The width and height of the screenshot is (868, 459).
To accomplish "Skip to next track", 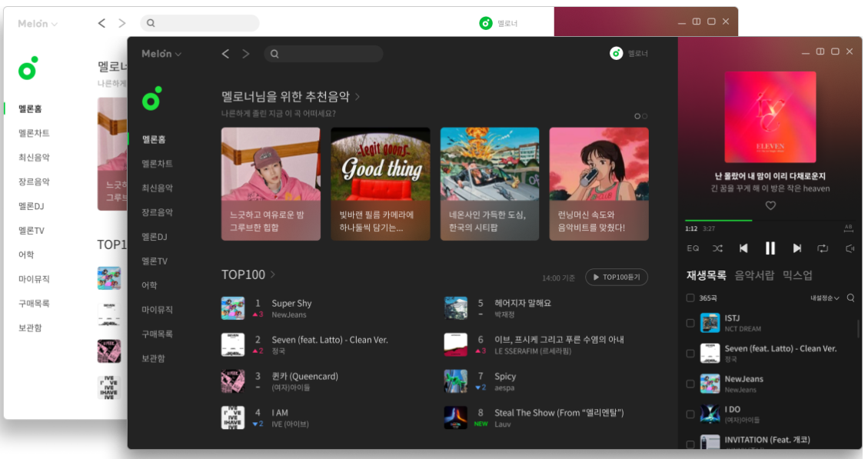I will pos(796,248).
